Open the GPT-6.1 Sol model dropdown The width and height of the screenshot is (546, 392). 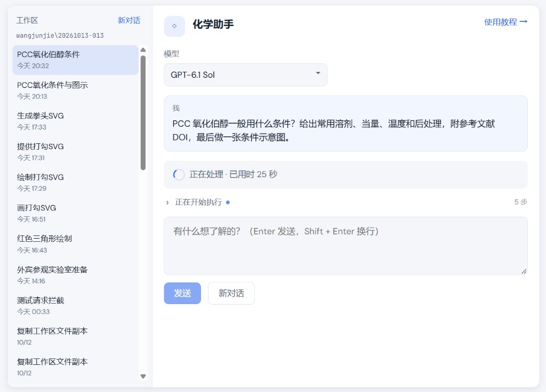(245, 75)
